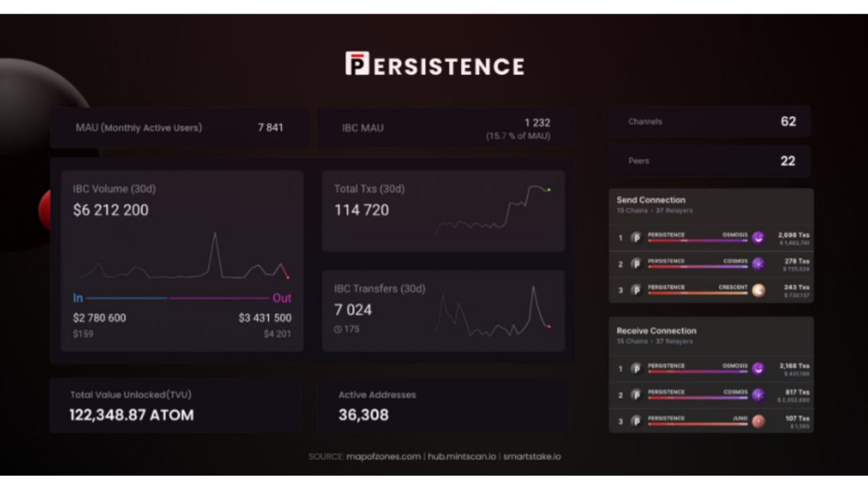The image size is (868, 488).
Task: Click the Persistence icon in Send Connection row 1
Action: pos(636,238)
